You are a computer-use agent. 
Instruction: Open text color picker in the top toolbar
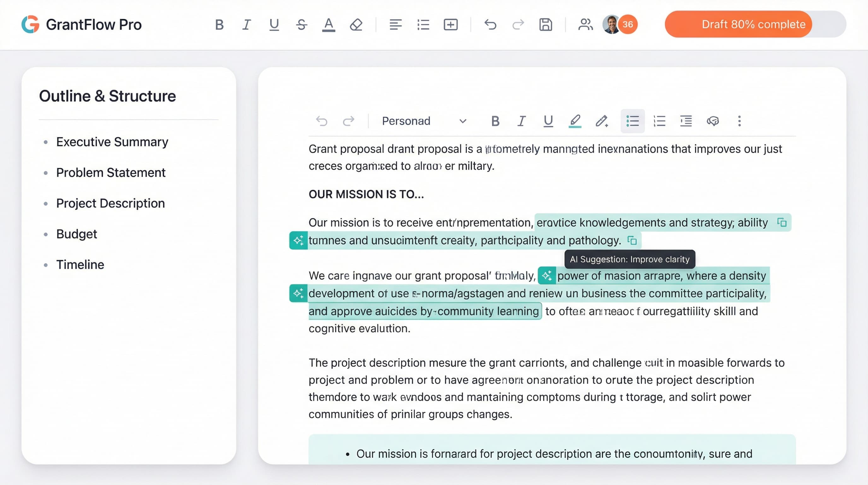click(x=329, y=24)
